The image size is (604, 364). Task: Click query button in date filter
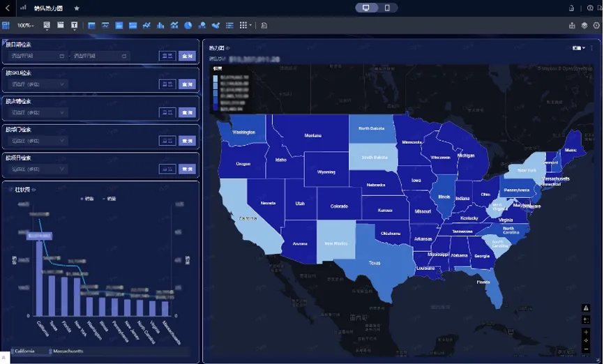(187, 56)
